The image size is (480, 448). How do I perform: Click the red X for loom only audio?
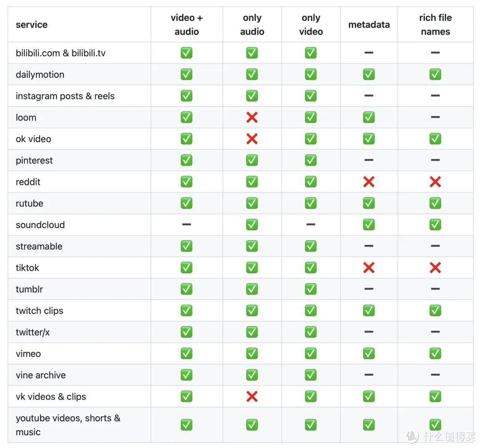point(252,117)
